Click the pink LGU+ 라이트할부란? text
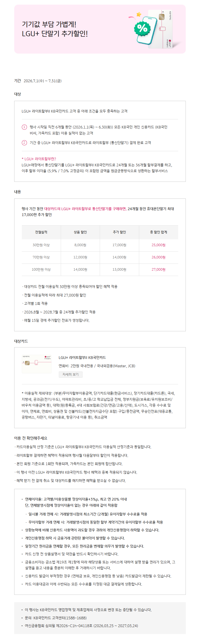Viewport: 199px width, 644px height. pos(39,159)
